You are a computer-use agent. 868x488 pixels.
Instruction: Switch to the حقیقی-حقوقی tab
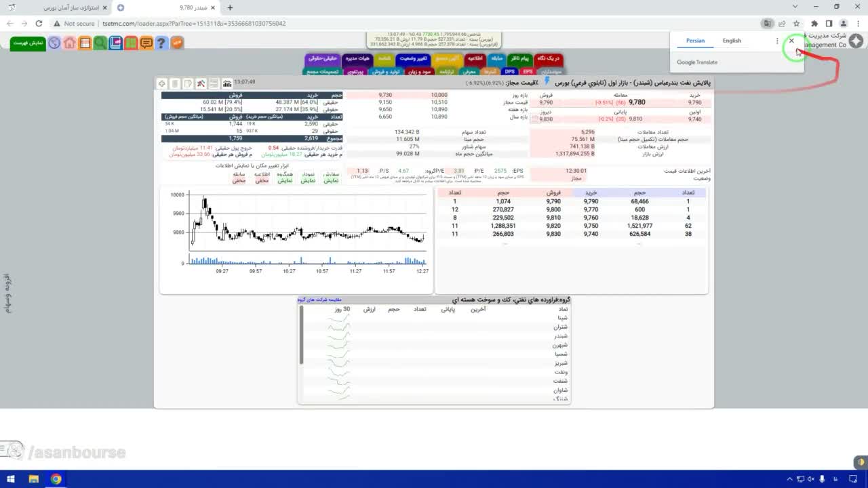coord(323,59)
